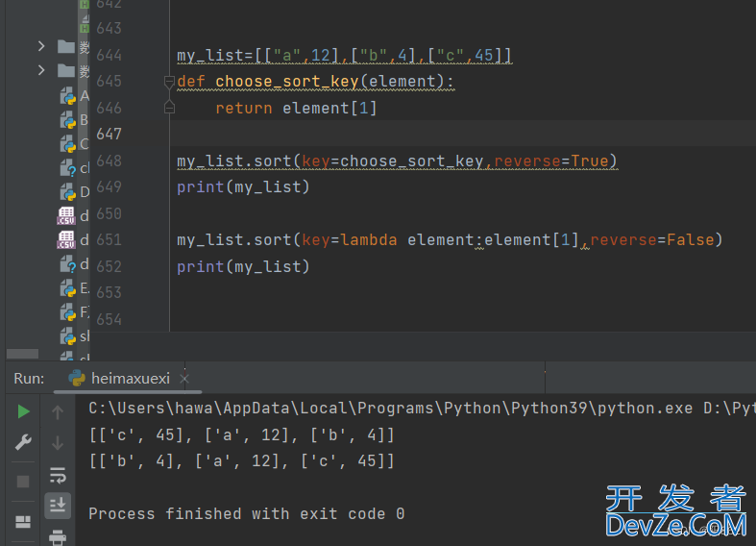Viewport: 756px width, 546px height.
Task: Click fold end marker on line 646
Action: [169, 107]
